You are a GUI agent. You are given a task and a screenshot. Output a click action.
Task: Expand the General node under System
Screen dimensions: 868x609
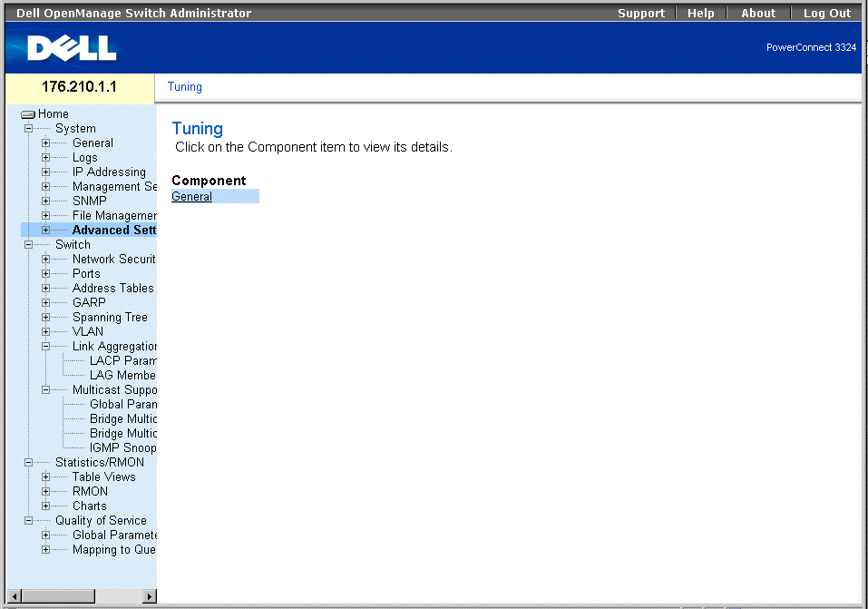click(x=46, y=143)
